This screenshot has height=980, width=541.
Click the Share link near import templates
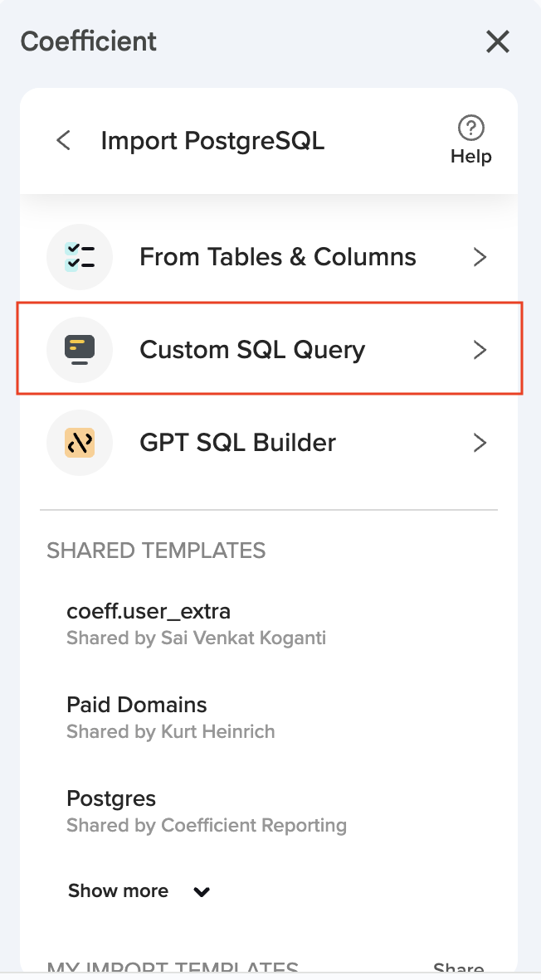pyautogui.click(x=458, y=968)
